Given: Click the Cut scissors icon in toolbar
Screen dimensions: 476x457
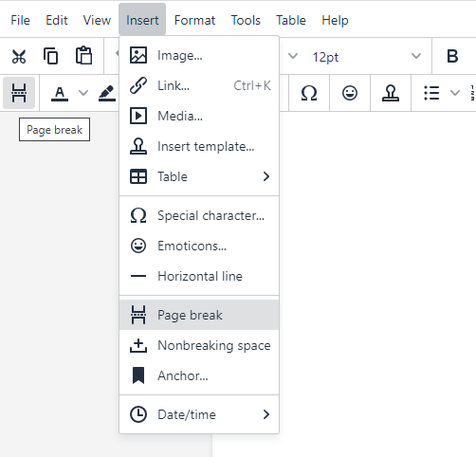Looking at the screenshot, I should (19, 57).
